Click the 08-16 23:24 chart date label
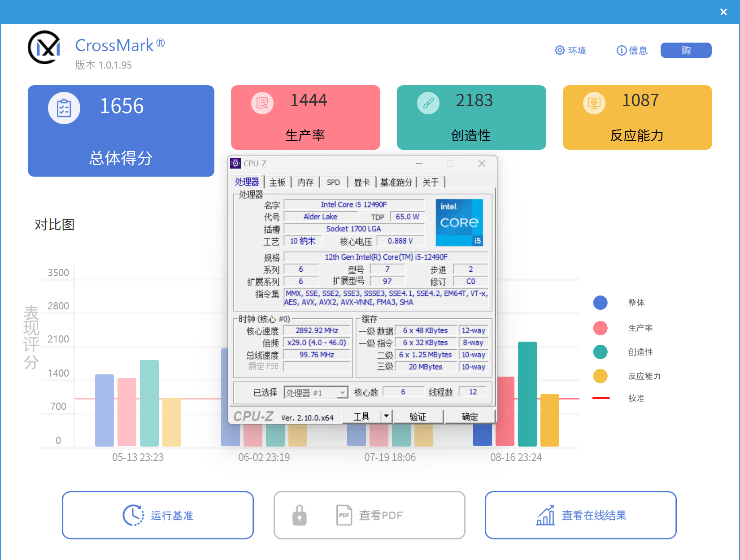 point(516,457)
